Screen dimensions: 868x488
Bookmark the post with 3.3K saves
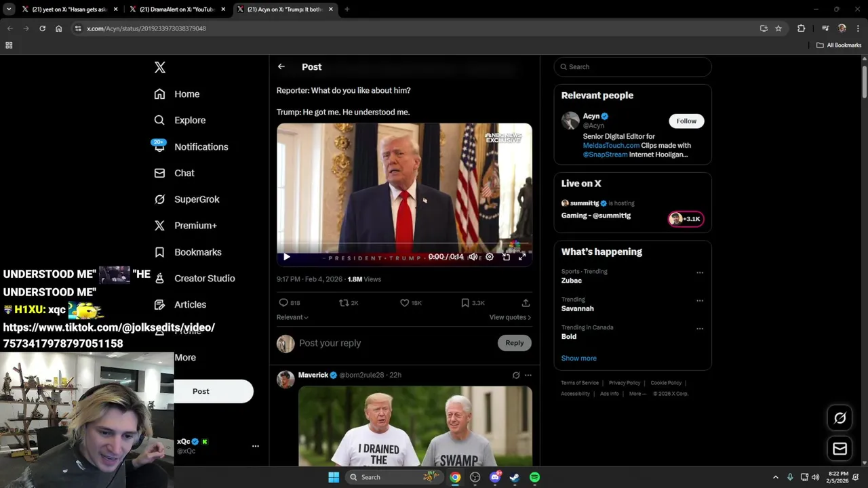pyautogui.click(x=473, y=303)
